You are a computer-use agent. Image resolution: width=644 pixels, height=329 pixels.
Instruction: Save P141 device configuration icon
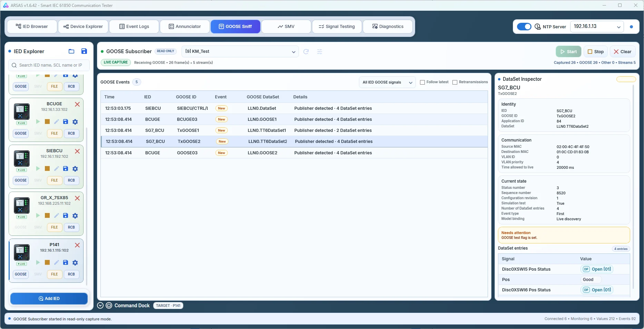pos(66,262)
